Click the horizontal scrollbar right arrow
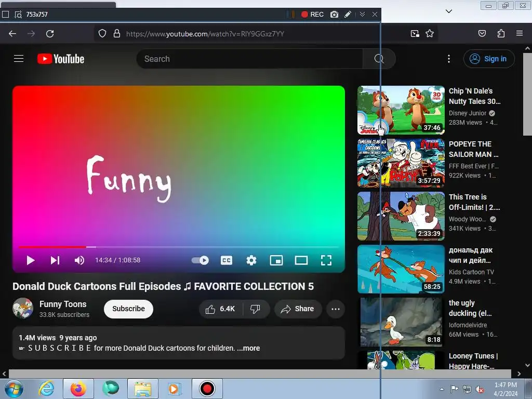 pyautogui.click(x=519, y=374)
